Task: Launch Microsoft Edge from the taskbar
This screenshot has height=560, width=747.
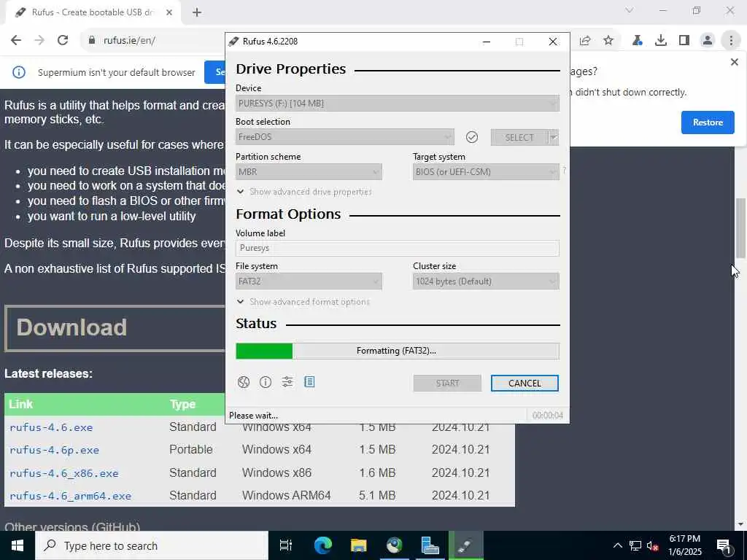Action: click(x=322, y=545)
